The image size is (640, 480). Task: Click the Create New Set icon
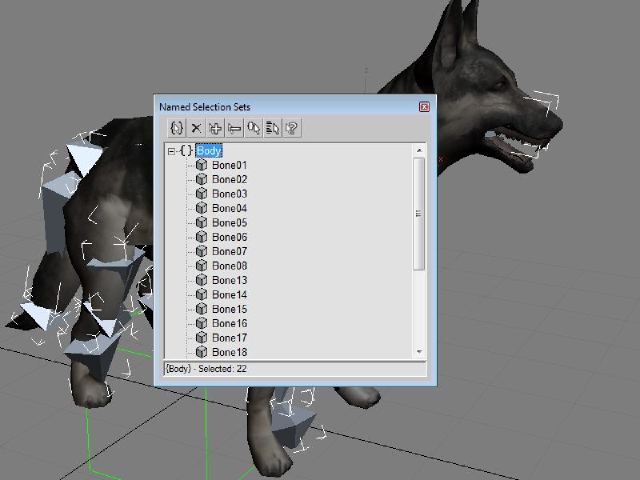[176, 128]
